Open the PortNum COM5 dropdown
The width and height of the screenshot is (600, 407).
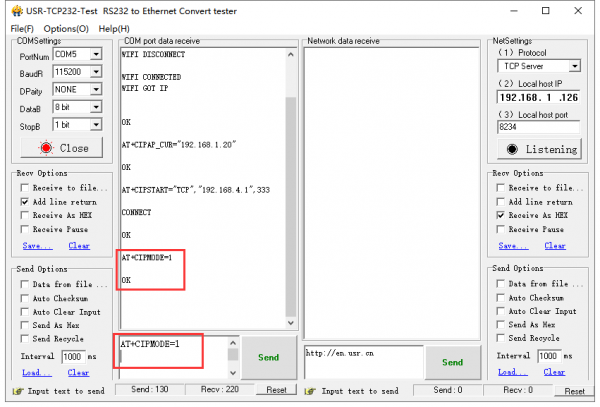96,56
